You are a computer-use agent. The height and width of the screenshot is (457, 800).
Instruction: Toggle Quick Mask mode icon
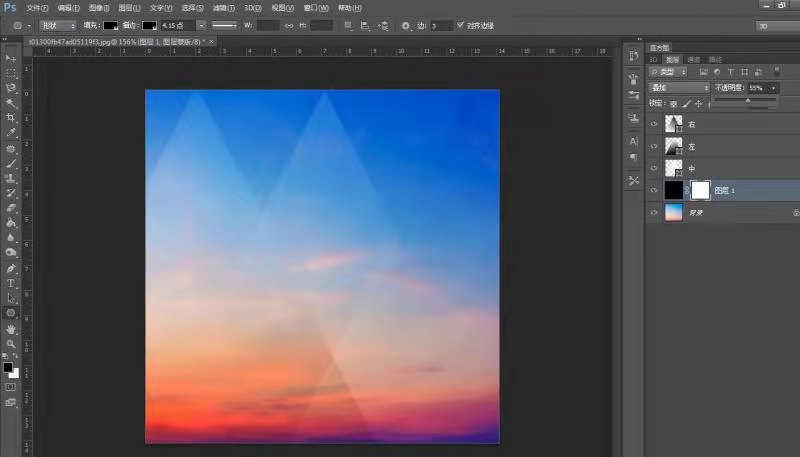pyautogui.click(x=11, y=387)
